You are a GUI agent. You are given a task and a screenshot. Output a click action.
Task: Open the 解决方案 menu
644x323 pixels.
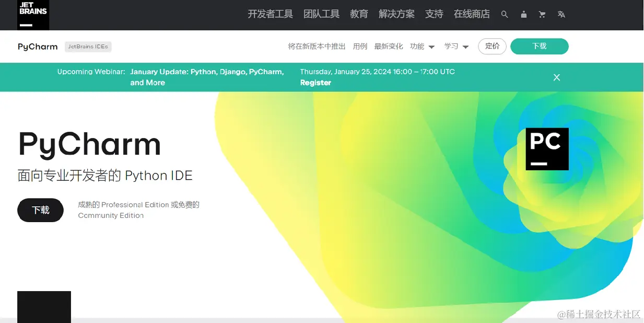tap(396, 14)
